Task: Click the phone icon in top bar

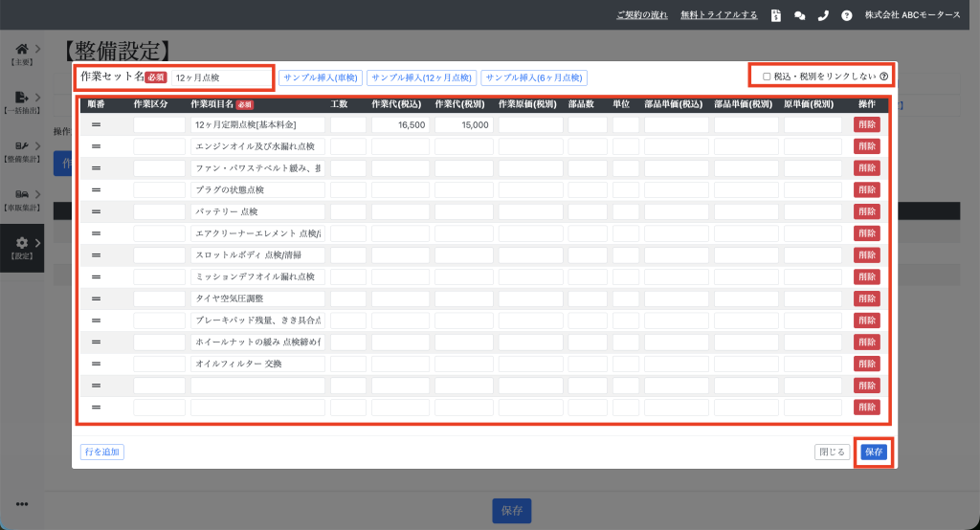Action: [x=823, y=15]
